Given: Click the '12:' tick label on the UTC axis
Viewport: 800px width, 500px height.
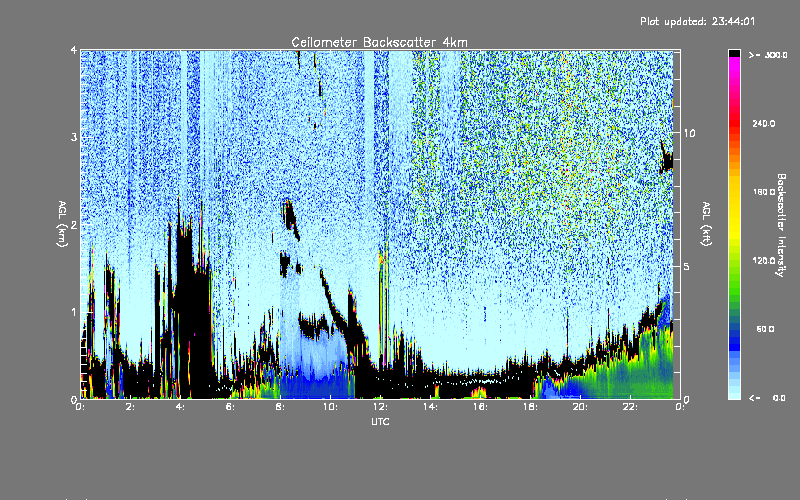Looking at the screenshot, I should pyautogui.click(x=380, y=407).
